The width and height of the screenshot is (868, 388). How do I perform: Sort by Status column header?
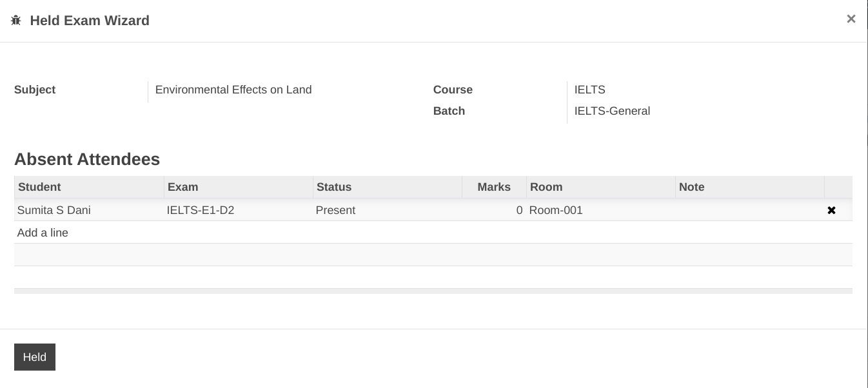click(387, 187)
